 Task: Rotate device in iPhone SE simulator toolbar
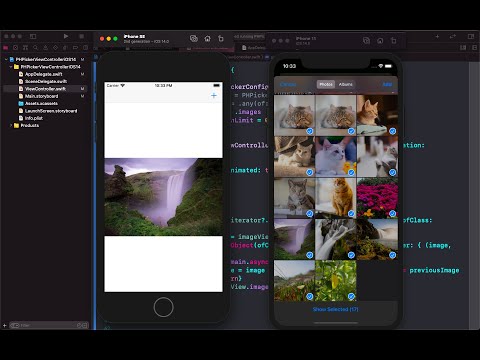221,39
